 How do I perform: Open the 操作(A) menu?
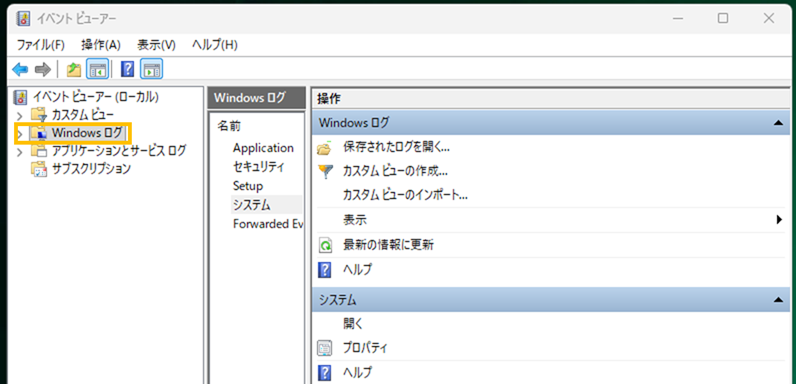click(101, 45)
